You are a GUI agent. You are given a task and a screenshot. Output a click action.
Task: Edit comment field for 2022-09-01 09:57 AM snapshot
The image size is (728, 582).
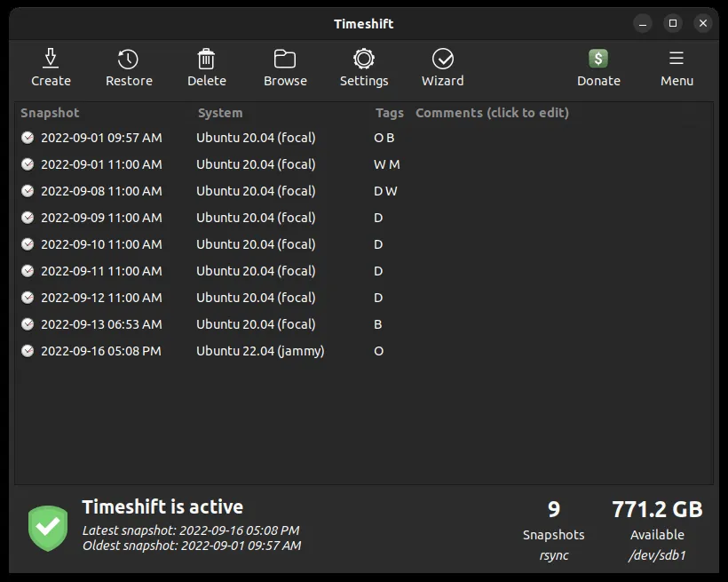click(x=562, y=138)
